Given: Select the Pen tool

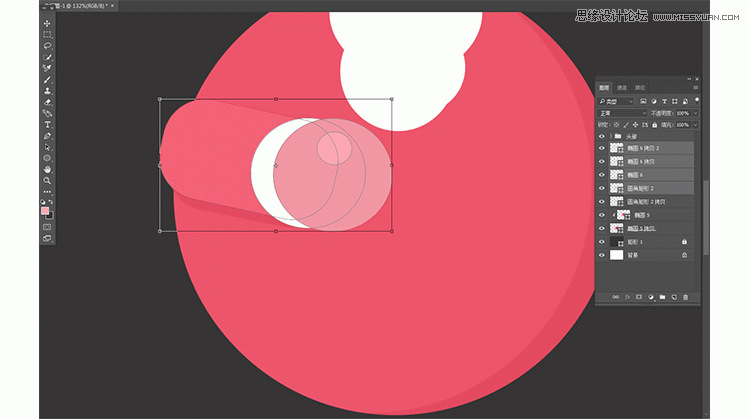Looking at the screenshot, I should (x=47, y=136).
